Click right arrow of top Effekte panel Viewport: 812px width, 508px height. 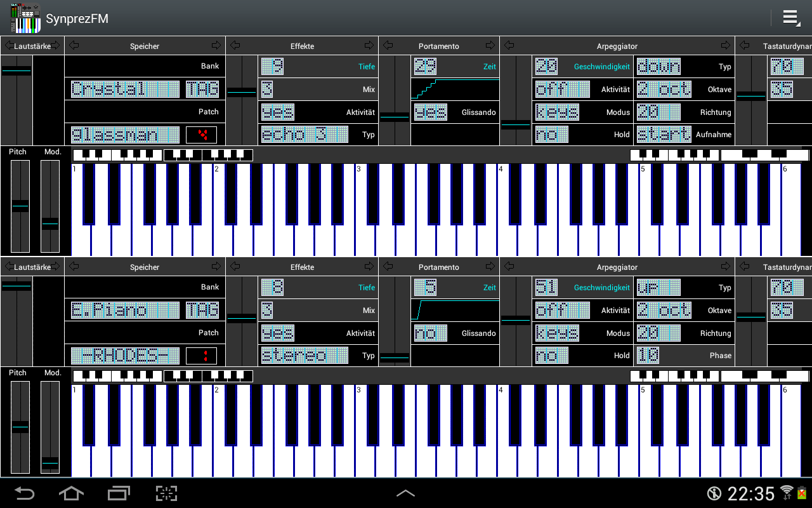[x=369, y=46]
